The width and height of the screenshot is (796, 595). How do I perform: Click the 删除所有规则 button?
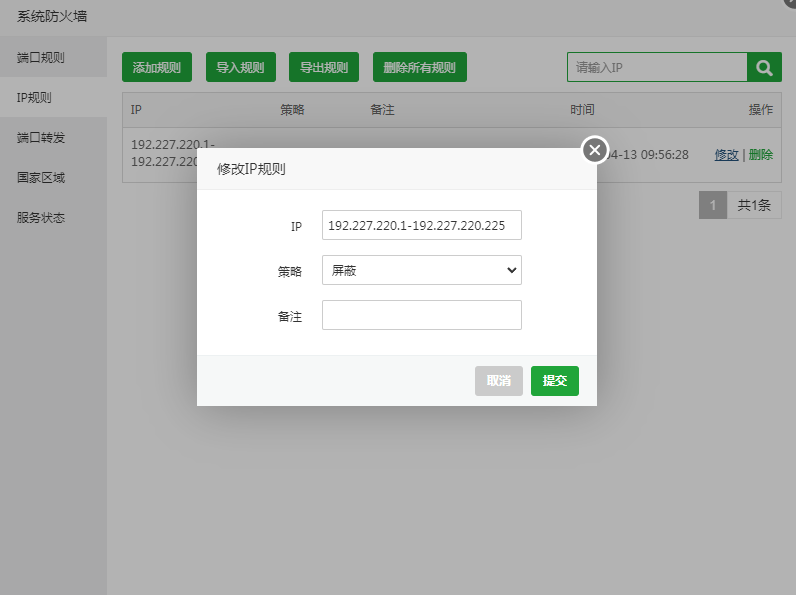pos(419,68)
